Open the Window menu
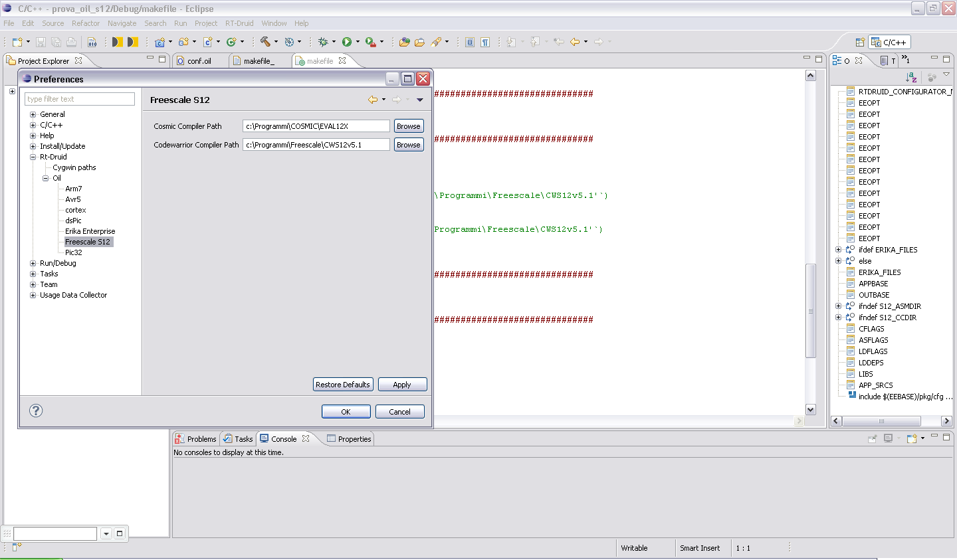This screenshot has height=560, width=957. [x=274, y=23]
